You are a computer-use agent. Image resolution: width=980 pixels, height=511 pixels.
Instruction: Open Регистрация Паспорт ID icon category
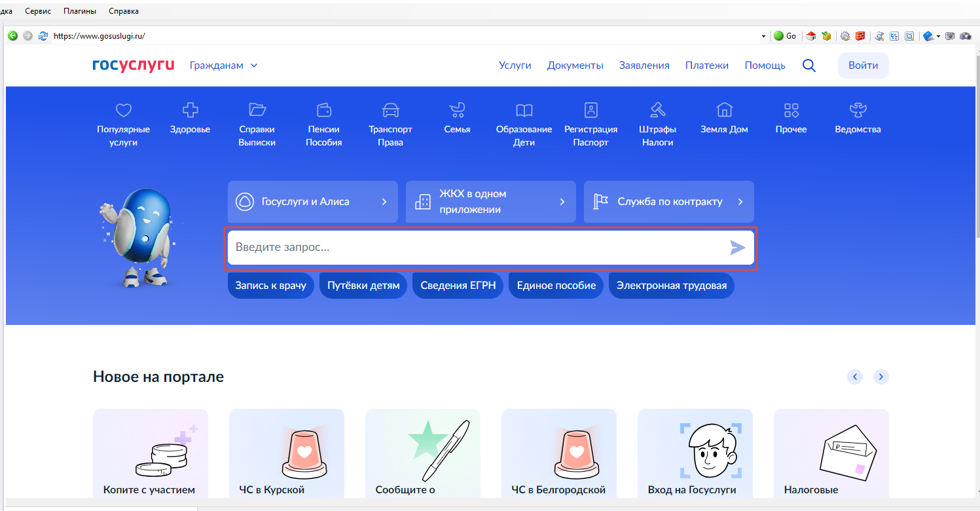[591, 124]
